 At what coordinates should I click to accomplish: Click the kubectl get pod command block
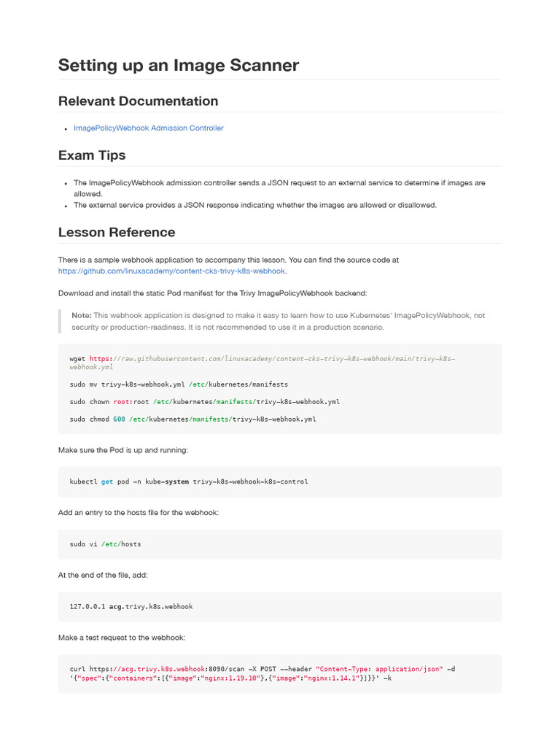point(280,481)
